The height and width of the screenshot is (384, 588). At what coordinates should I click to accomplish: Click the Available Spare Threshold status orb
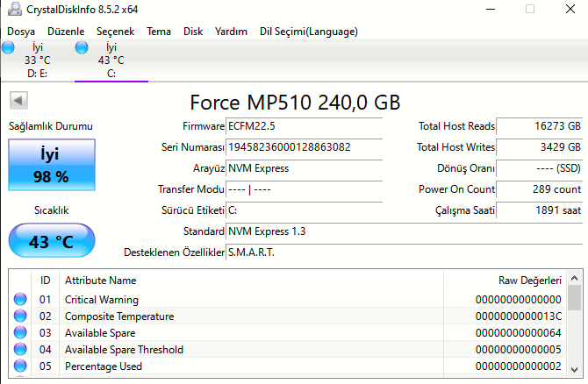[21, 350]
